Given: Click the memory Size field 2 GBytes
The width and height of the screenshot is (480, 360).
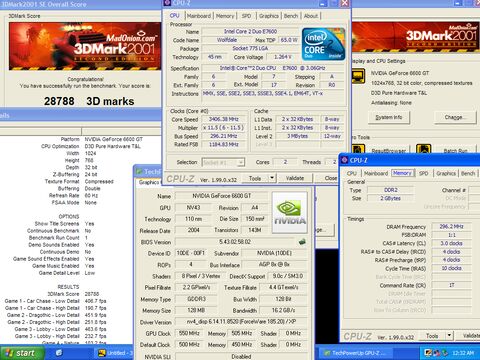Looking at the screenshot, I should 391,198.
